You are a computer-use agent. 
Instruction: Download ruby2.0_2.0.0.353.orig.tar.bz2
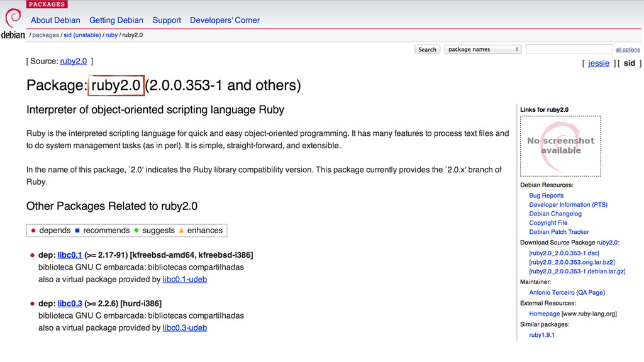(x=572, y=262)
